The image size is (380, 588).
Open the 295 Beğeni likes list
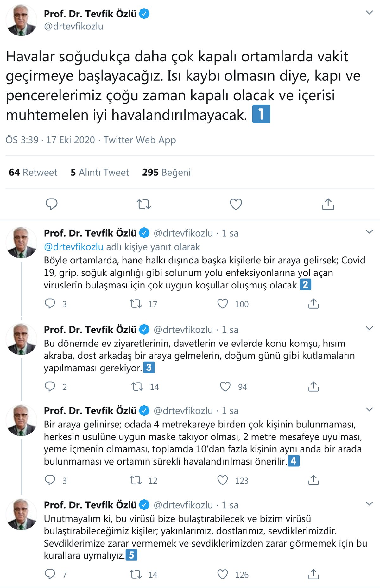pyautogui.click(x=166, y=172)
